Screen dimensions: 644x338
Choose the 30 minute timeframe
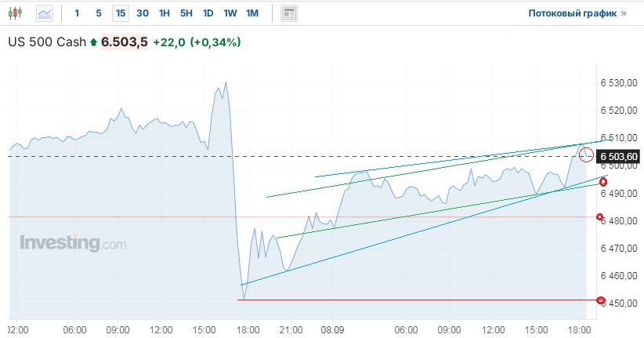pos(142,13)
